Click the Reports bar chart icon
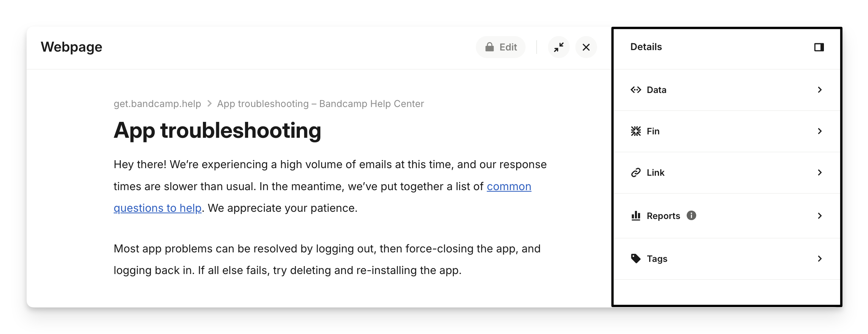Viewport: 868px width, 334px height. pyautogui.click(x=636, y=216)
